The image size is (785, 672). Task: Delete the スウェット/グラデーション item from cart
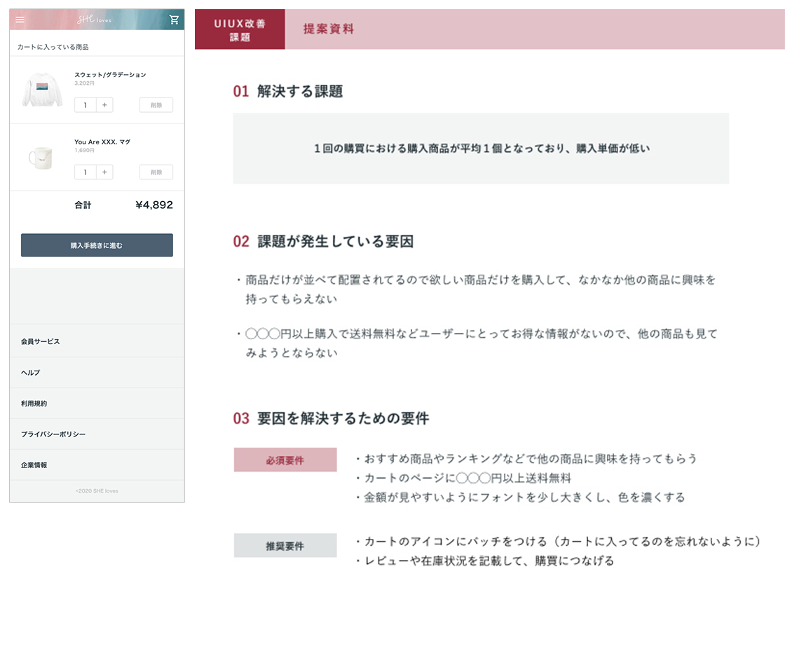pos(156,105)
